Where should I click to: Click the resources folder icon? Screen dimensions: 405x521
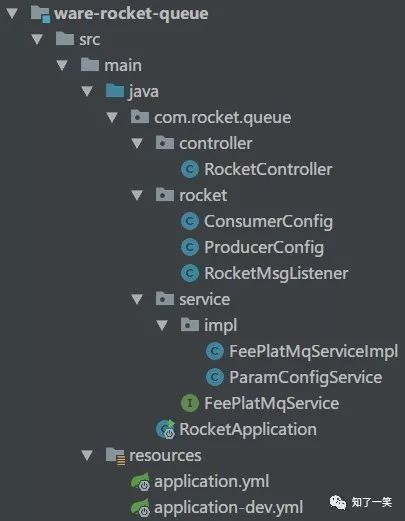115,456
